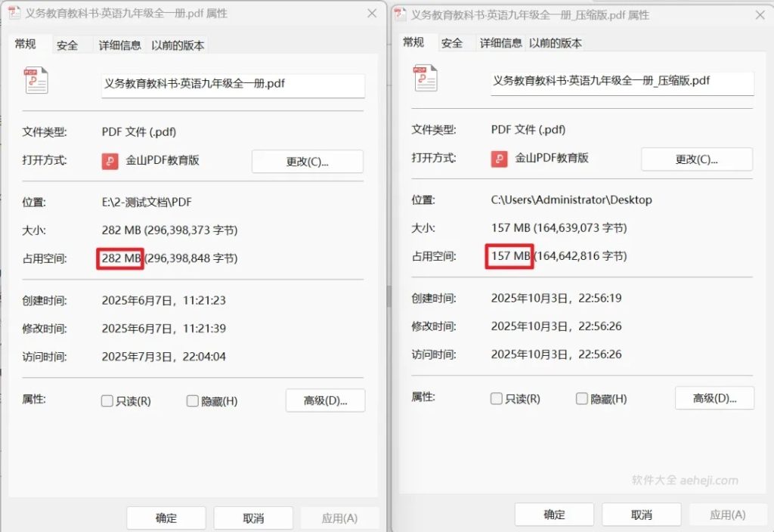
Task: Check 只读(R) in the right properties dialog
Action: tap(496, 398)
